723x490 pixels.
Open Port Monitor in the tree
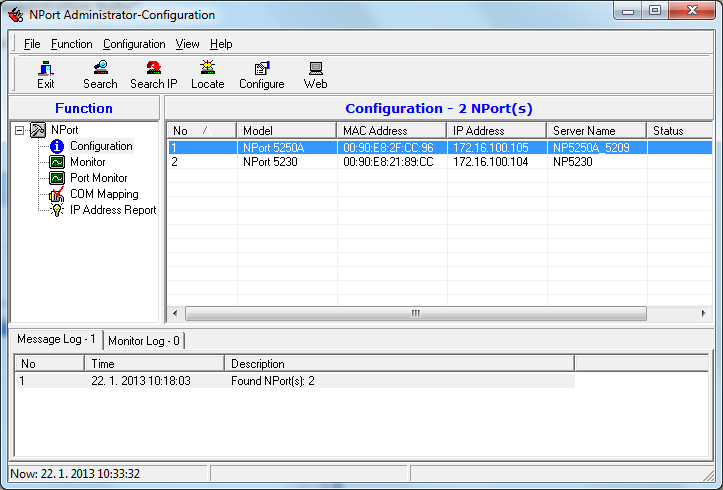pos(98,178)
